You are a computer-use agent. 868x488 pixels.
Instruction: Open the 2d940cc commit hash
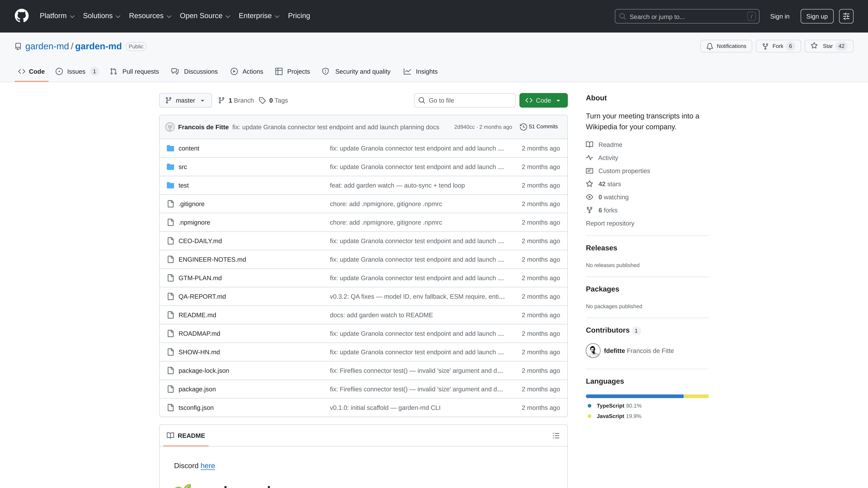(x=464, y=127)
